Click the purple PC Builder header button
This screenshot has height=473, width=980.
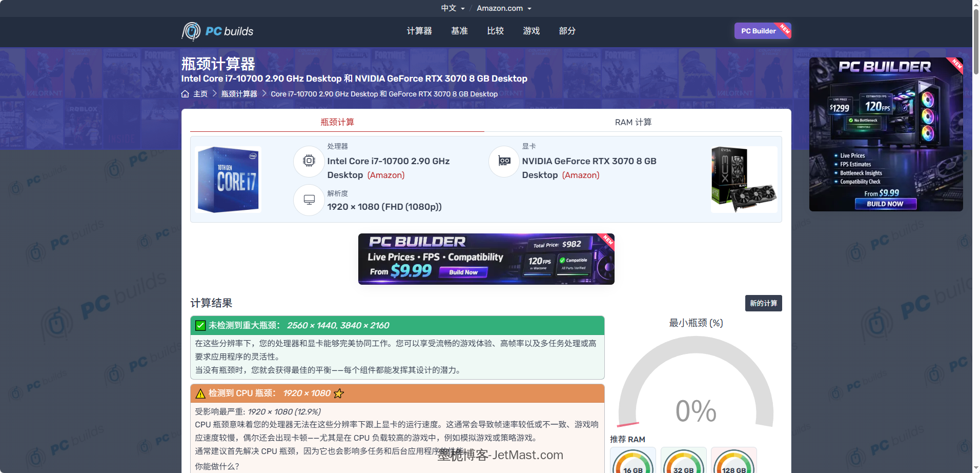[x=763, y=31]
